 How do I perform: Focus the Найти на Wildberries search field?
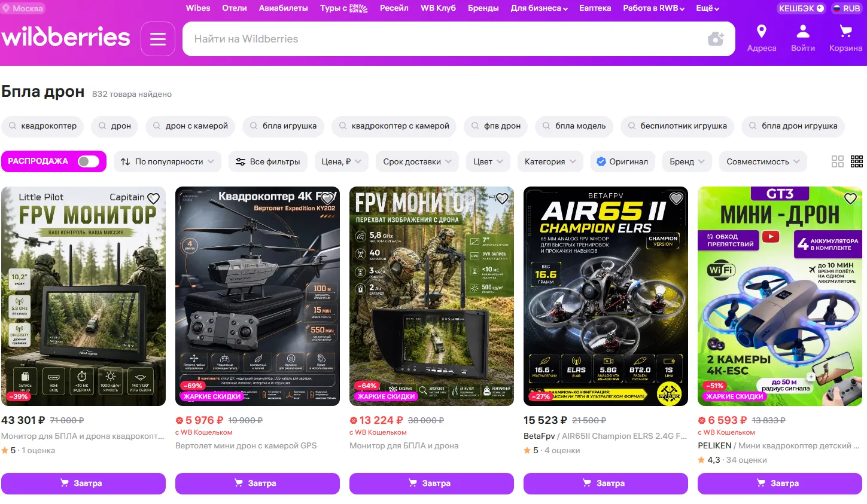pos(443,39)
